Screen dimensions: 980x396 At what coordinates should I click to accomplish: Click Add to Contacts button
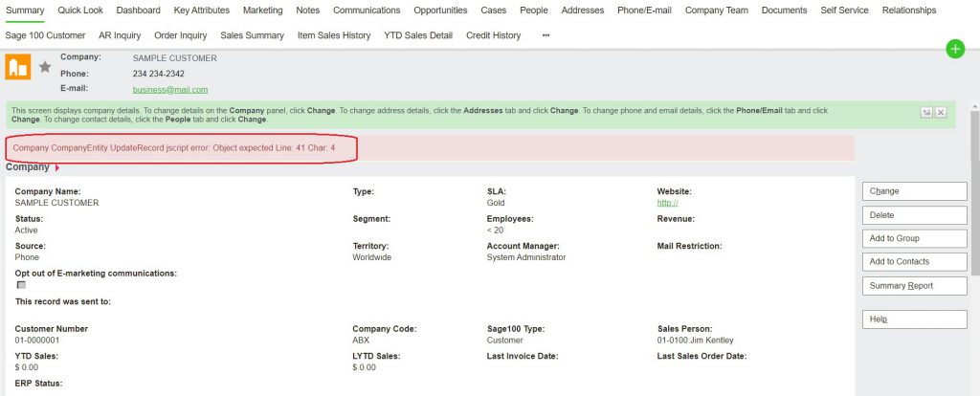point(914,262)
